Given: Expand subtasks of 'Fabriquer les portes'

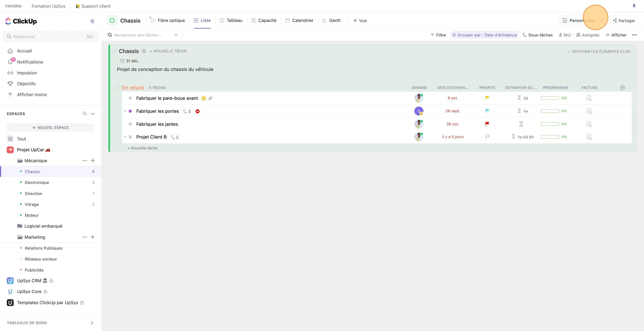Looking at the screenshot, I should coord(125,111).
